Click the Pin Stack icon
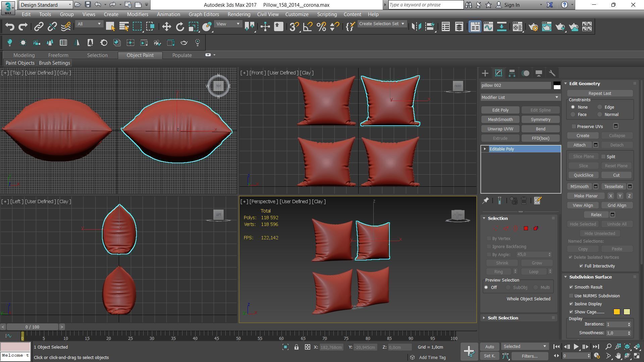Image resolution: width=644 pixels, height=362 pixels. pos(485,200)
